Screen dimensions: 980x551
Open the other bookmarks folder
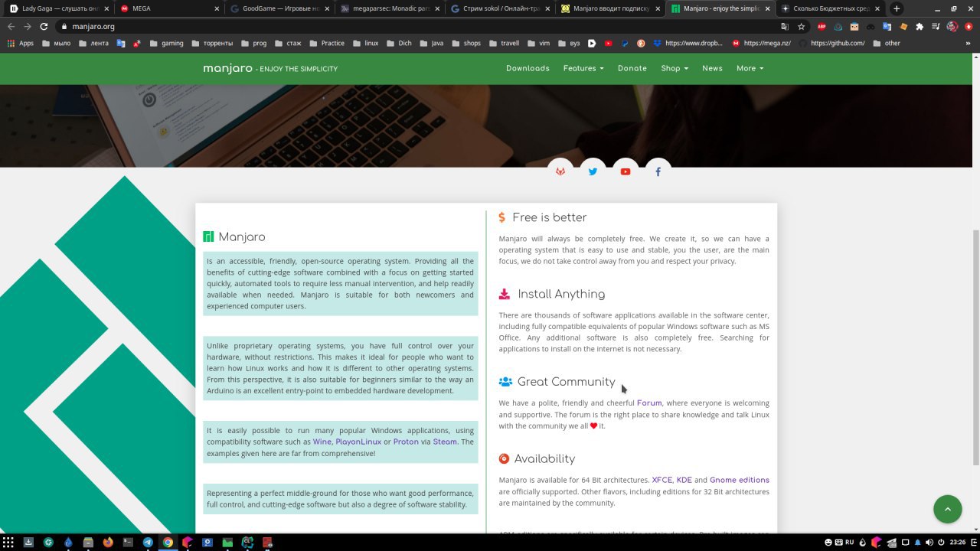[887, 43]
